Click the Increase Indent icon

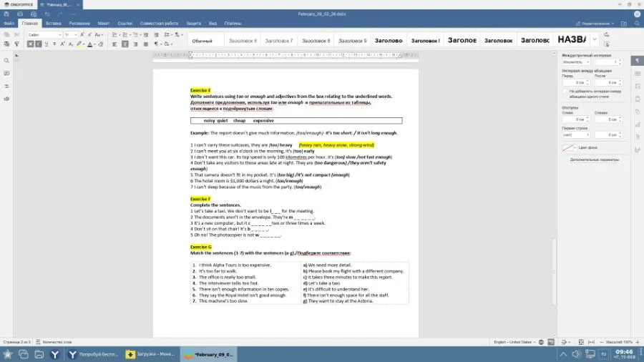point(156,35)
